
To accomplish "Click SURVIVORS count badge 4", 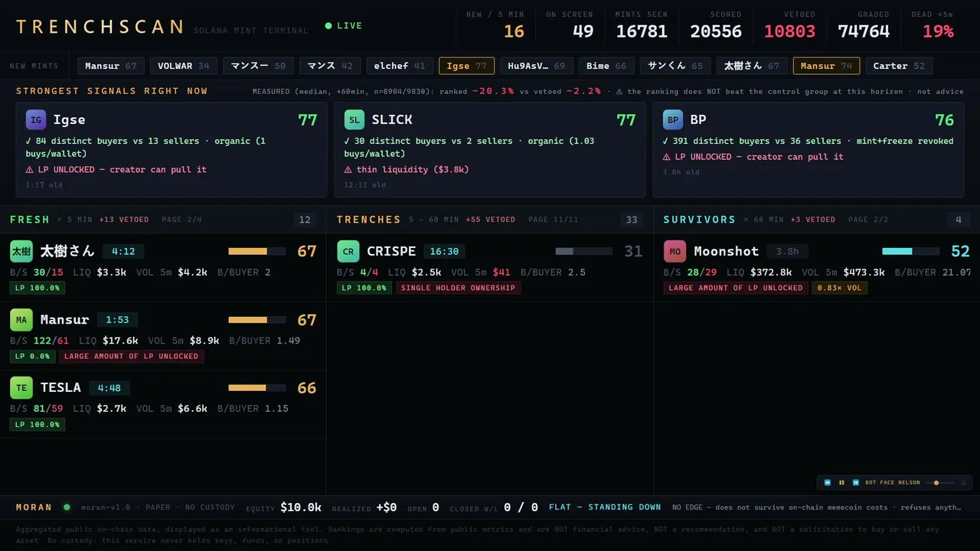I will pos(959,220).
